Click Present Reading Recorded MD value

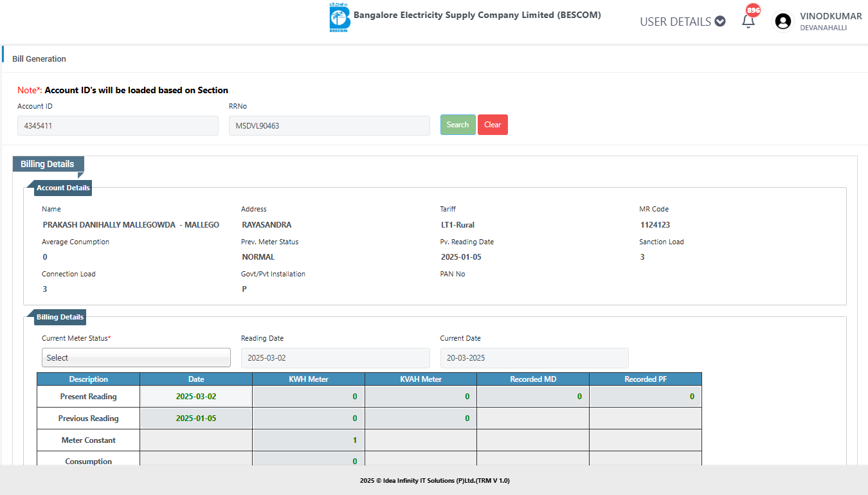(x=533, y=397)
